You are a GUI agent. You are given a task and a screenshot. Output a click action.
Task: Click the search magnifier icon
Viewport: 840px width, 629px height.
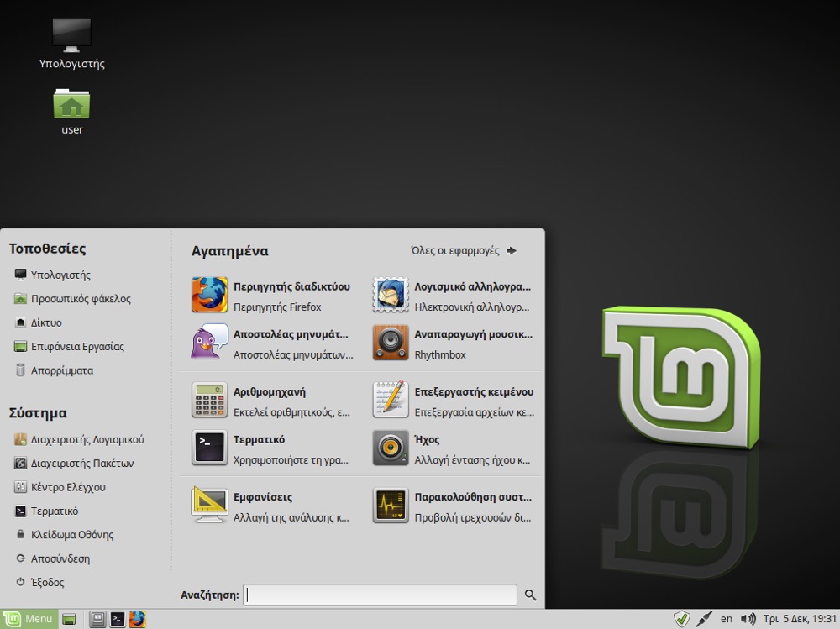530,595
